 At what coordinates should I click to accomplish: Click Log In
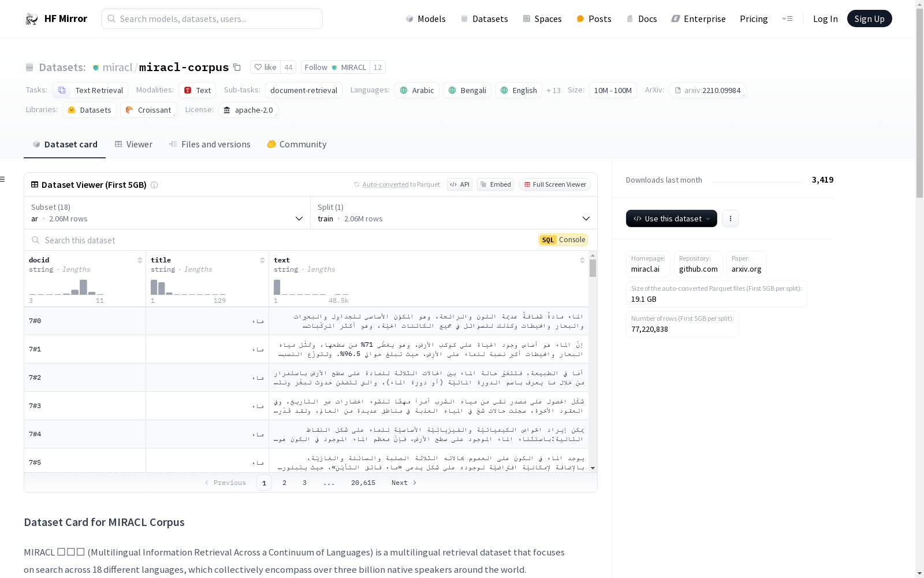825,18
